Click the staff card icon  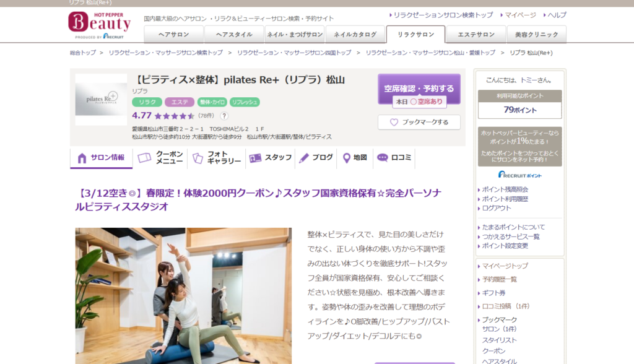click(255, 158)
